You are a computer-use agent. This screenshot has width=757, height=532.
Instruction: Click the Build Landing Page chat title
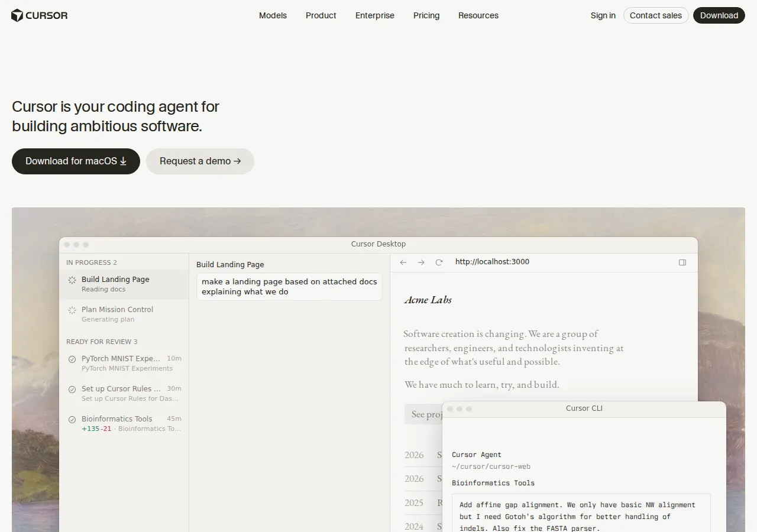(x=230, y=265)
